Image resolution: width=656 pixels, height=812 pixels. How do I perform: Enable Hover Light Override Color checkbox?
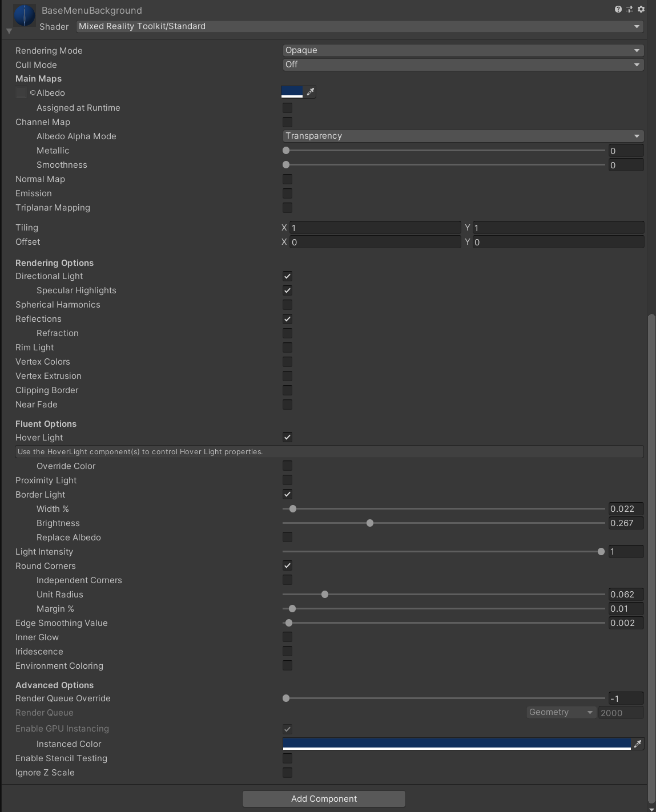coord(287,466)
